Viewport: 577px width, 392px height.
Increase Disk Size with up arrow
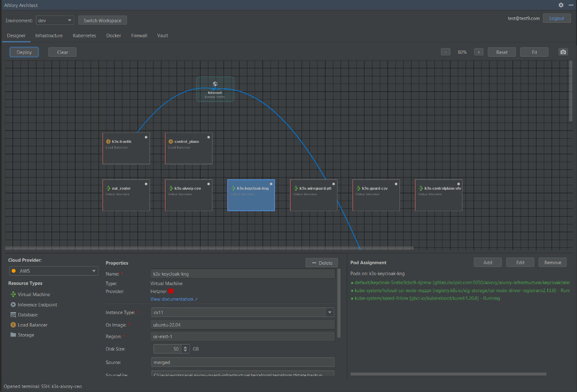185,347
